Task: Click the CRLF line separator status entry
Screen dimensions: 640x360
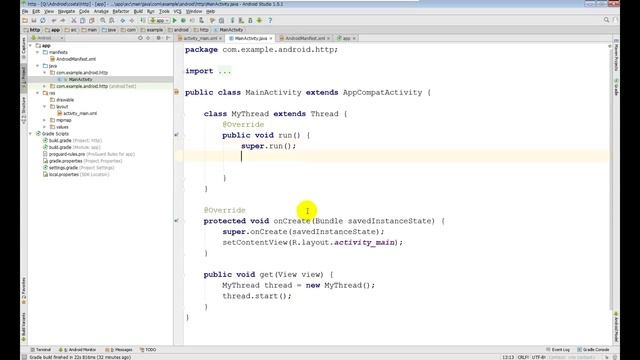Action: click(523, 357)
